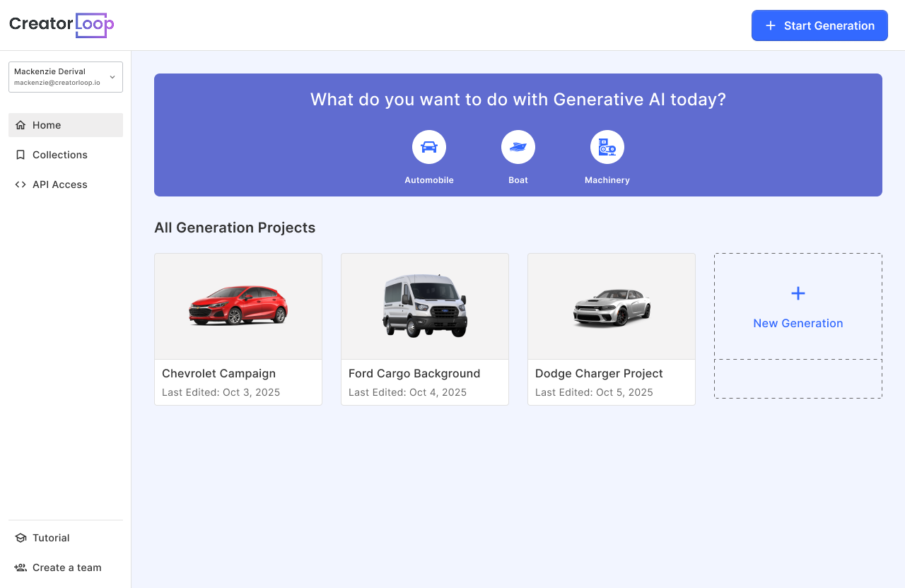Open API Access in sidebar
Viewport: 905px width, 588px height.
coord(66,184)
